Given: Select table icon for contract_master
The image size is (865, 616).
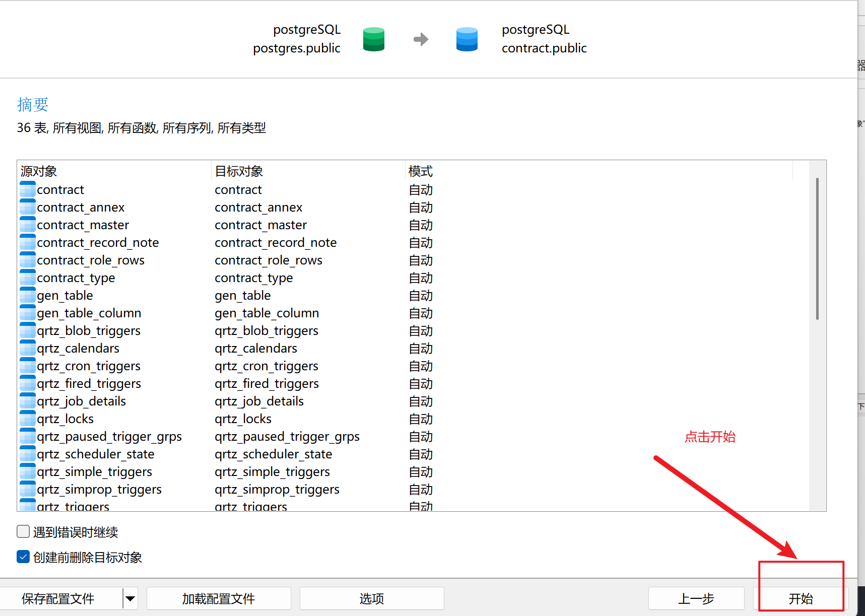Looking at the screenshot, I should click(28, 225).
